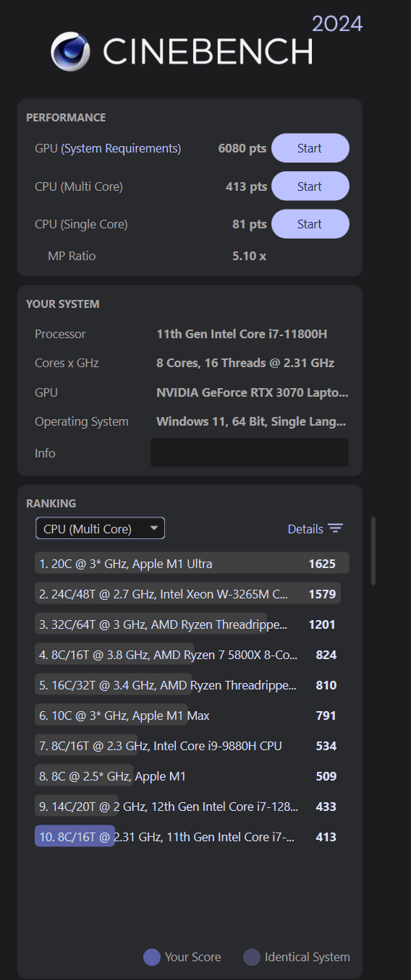Select the 32C/64T Ryzen Threadripper row
The height and width of the screenshot is (980, 411).
pyautogui.click(x=192, y=624)
